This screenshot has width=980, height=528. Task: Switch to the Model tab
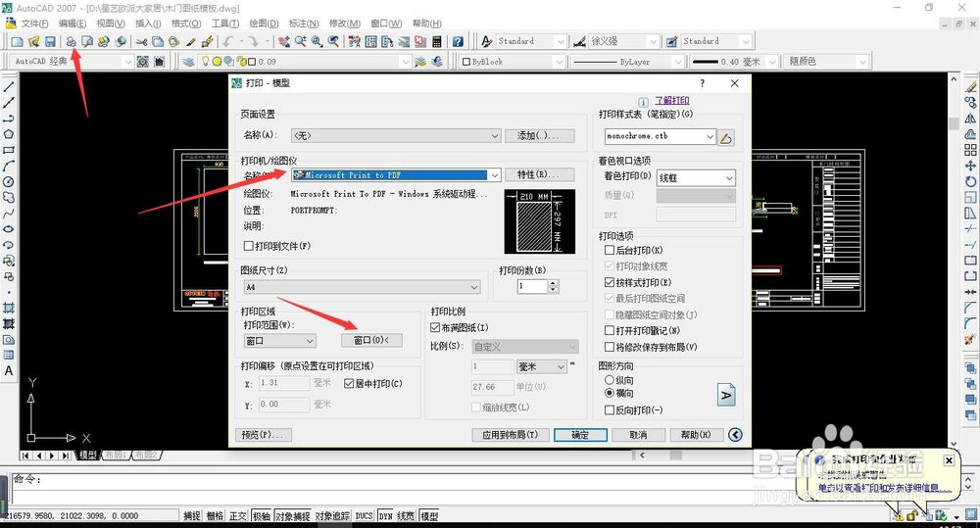87,455
